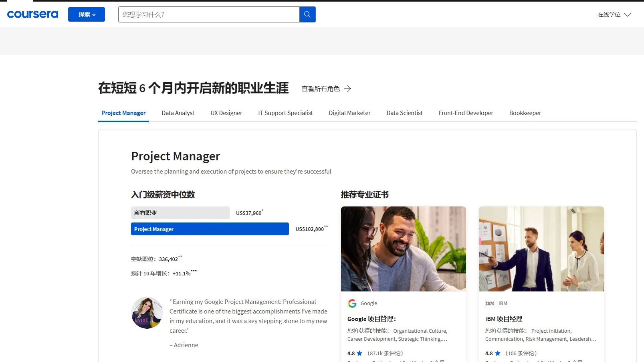This screenshot has width=644, height=362.
Task: Click Adrienne's profile photo
Action: pos(147,313)
